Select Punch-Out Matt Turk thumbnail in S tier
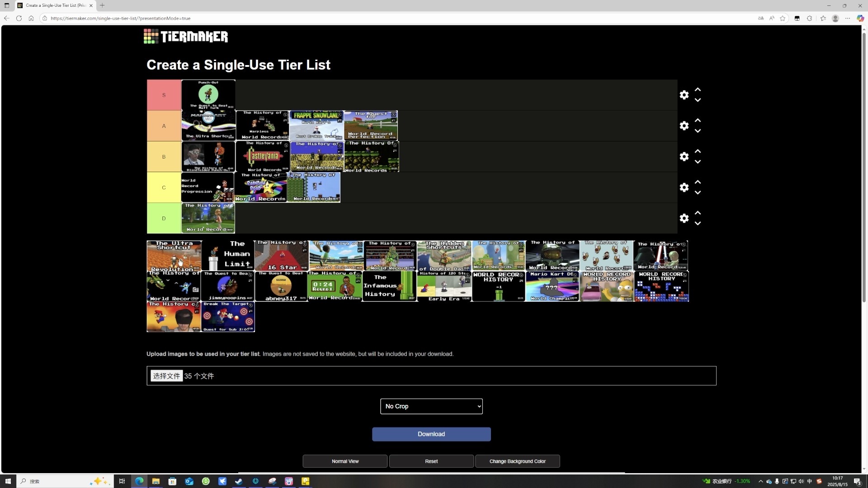This screenshot has height=488, width=868. (208, 95)
